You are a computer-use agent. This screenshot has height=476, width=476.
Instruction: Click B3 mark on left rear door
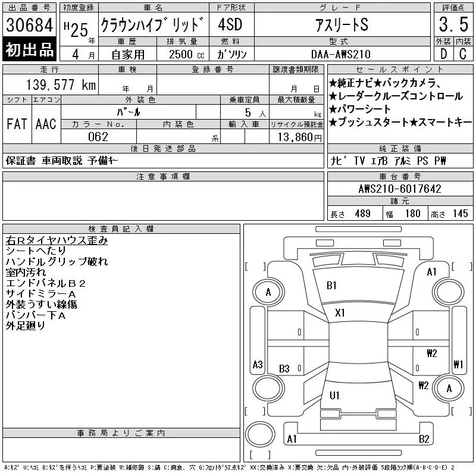click(284, 369)
